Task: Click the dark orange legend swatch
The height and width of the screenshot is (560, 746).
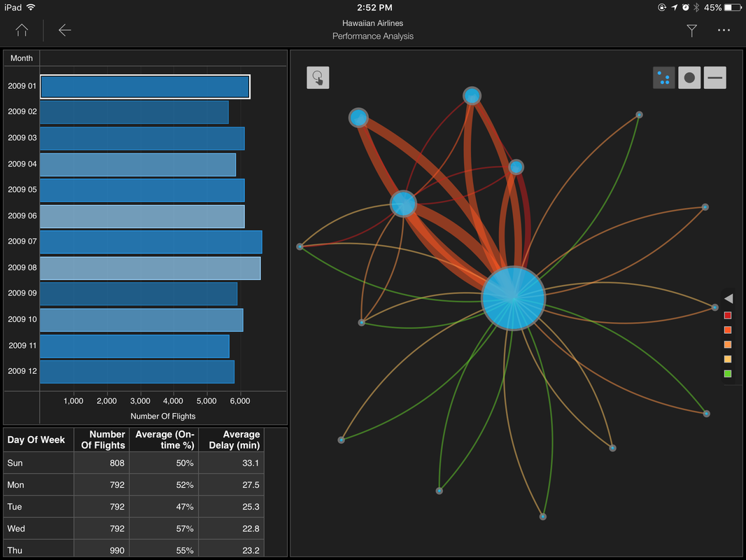Action: (727, 330)
